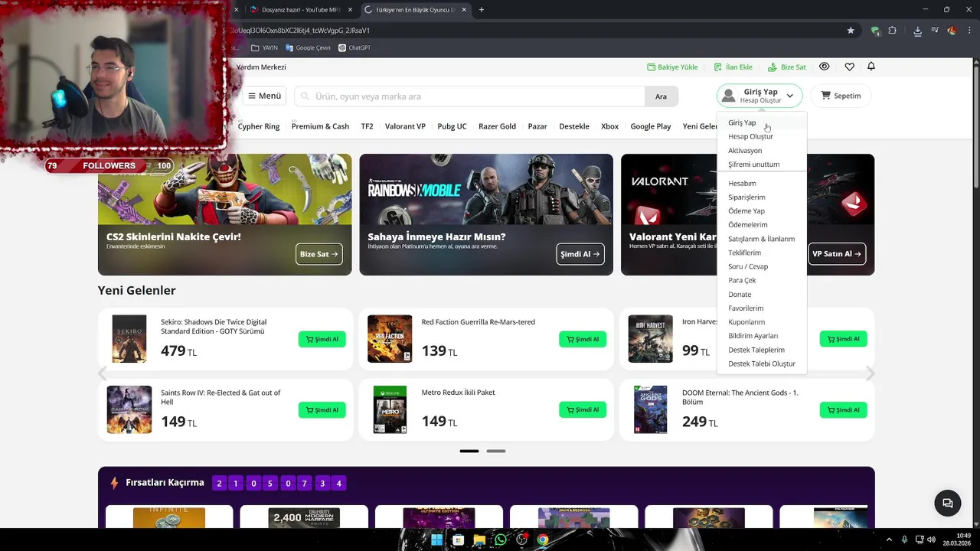Image resolution: width=980 pixels, height=551 pixels.
Task: Go to Google Play category
Action: click(651, 126)
